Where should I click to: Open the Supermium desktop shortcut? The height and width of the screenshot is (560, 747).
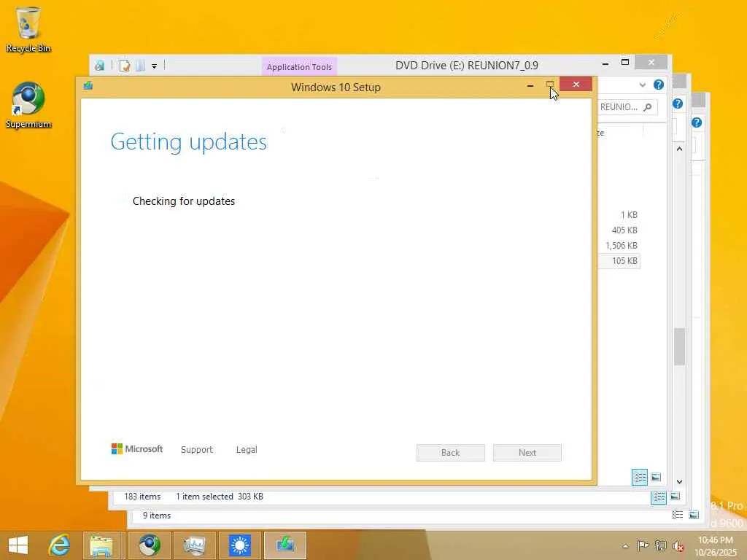[x=28, y=105]
